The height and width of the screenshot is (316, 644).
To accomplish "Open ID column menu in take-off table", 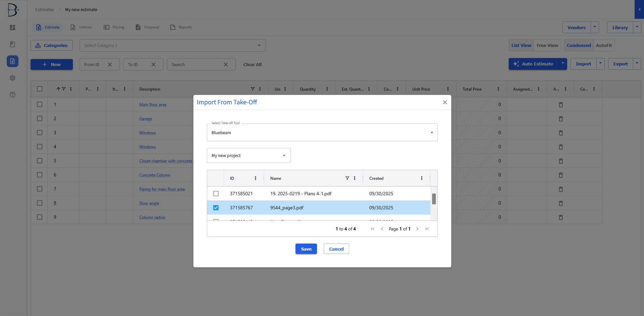I will click(x=256, y=178).
